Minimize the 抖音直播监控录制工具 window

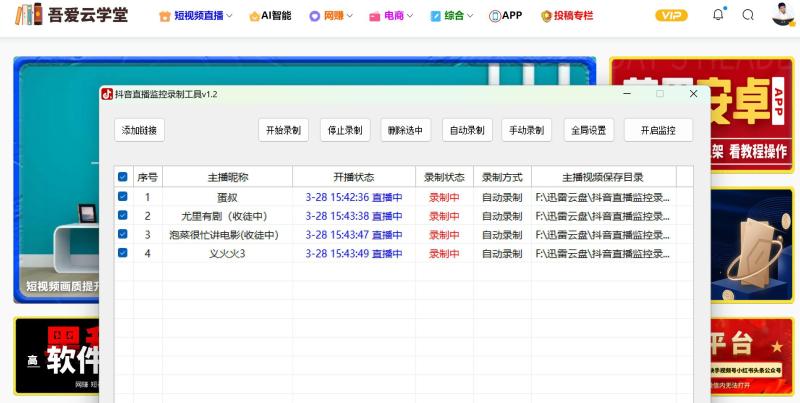tap(627, 94)
